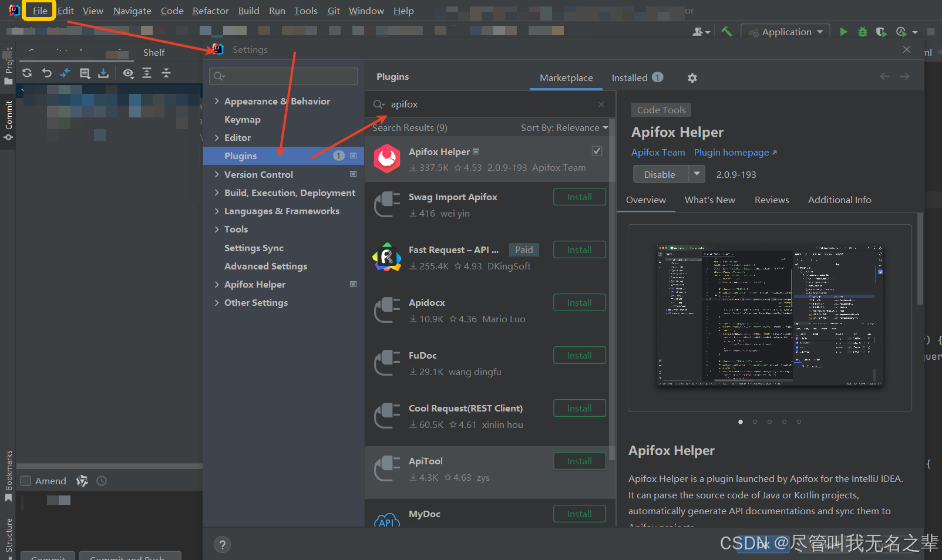Image resolution: width=942 pixels, height=560 pixels.
Task: Select the second screenshot carousel dot
Action: tap(755, 421)
